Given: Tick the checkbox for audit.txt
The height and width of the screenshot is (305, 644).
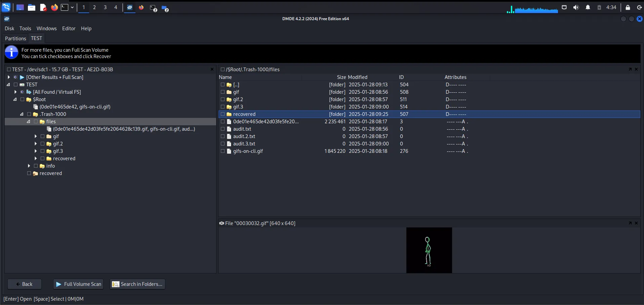Looking at the screenshot, I should tap(223, 129).
